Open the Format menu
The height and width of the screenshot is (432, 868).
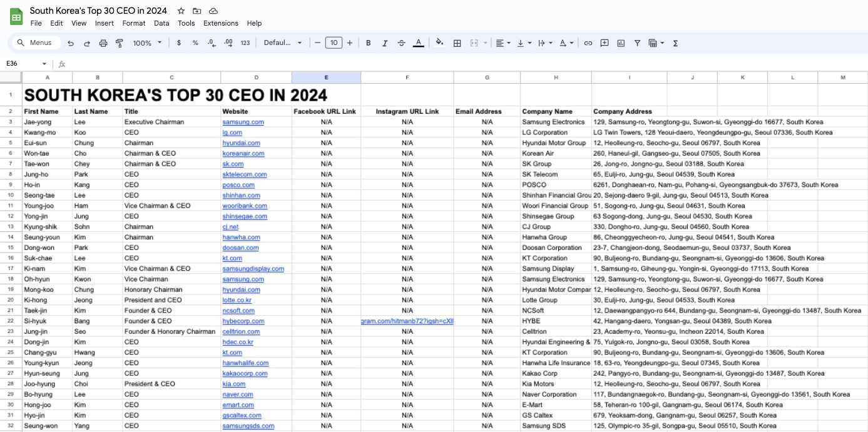click(x=134, y=23)
